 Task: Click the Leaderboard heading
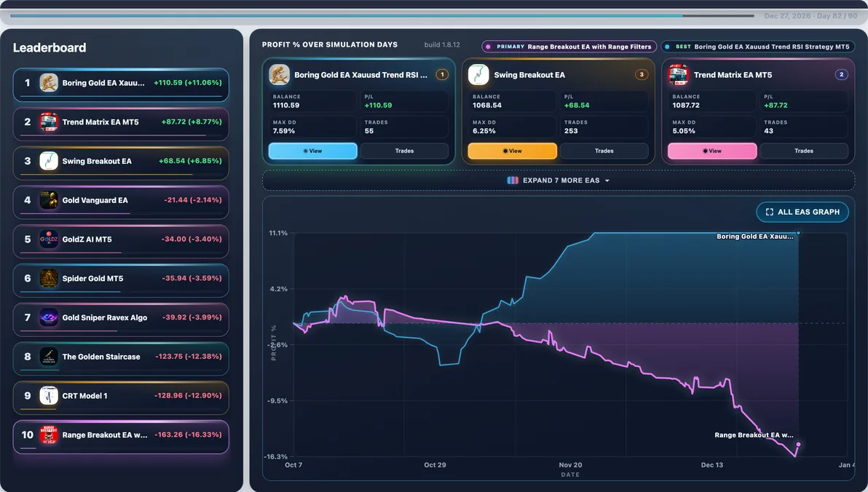point(50,47)
